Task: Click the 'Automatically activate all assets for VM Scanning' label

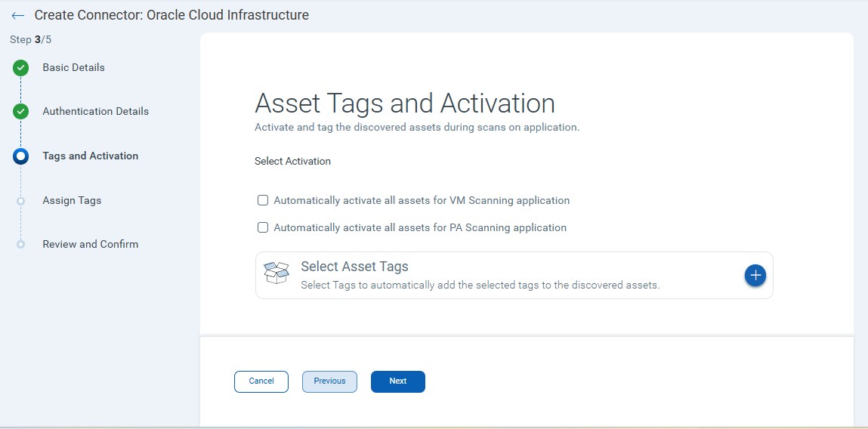Action: 422,200
